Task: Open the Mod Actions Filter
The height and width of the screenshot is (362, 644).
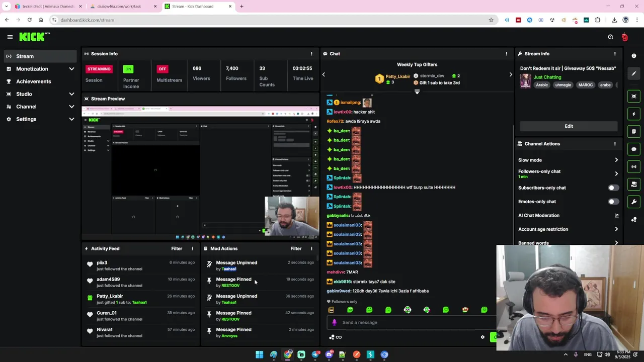Action: tap(296, 248)
